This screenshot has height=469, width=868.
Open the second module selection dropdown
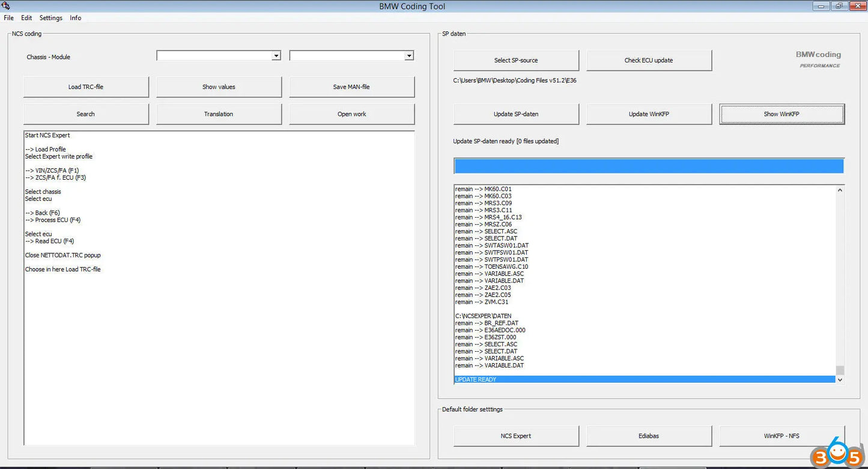tap(408, 55)
